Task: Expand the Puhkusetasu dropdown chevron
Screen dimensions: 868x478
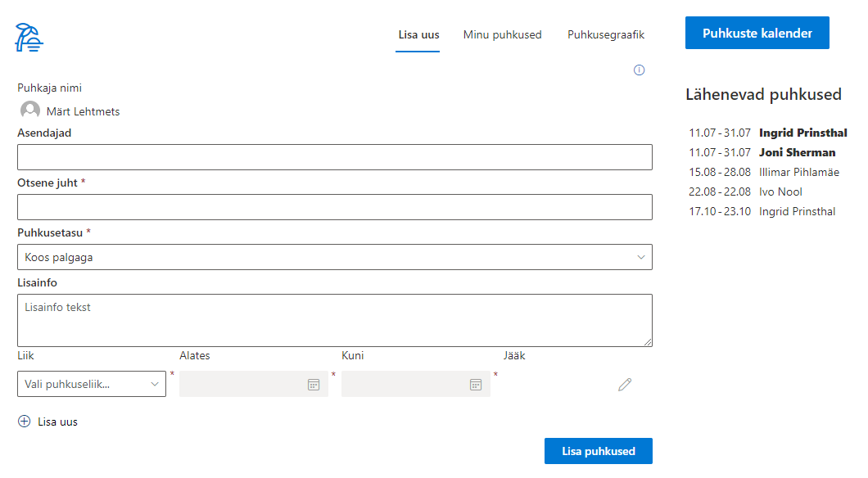Action: tap(641, 258)
